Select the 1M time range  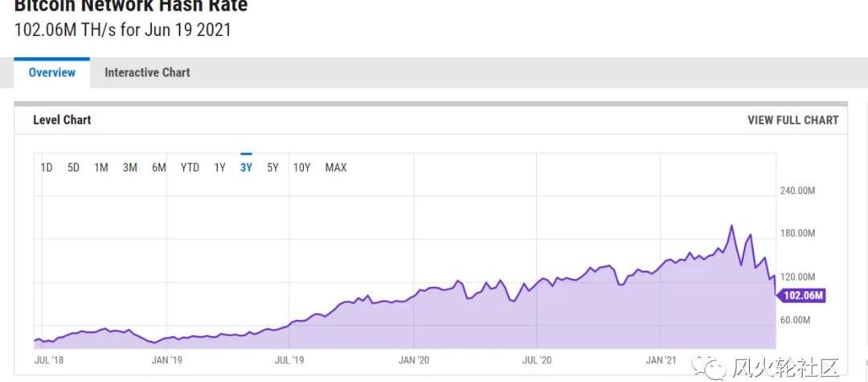(101, 167)
